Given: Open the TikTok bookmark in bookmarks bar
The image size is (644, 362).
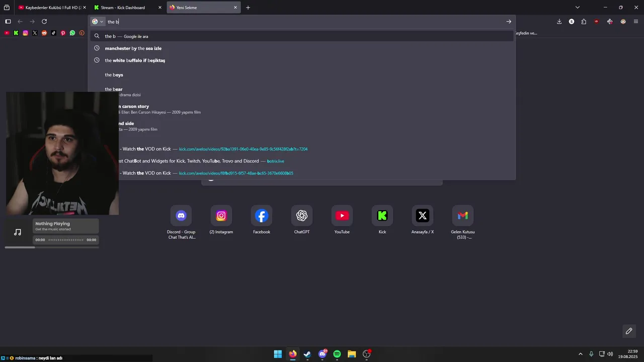Looking at the screenshot, I should click(x=54, y=33).
